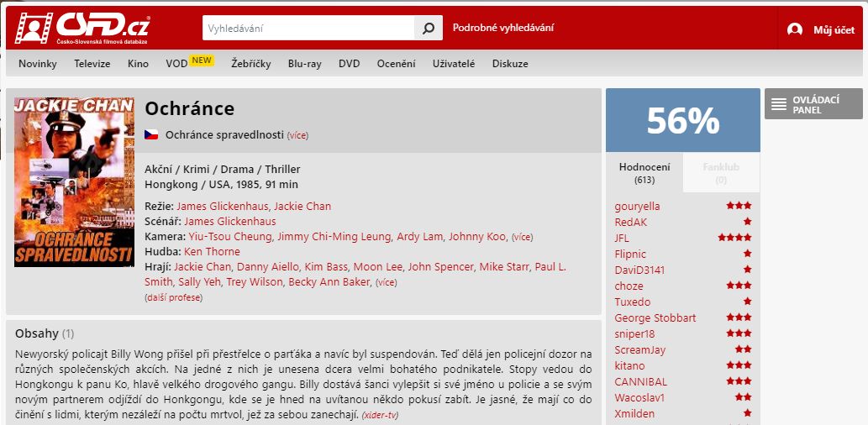868x425 pixels.
Task: Open Jimmy Chi-Ming Leung link
Action: click(335, 237)
